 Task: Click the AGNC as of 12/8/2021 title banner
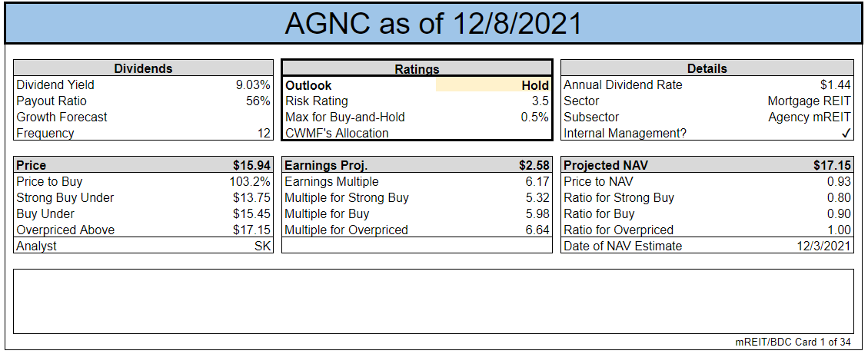433,24
